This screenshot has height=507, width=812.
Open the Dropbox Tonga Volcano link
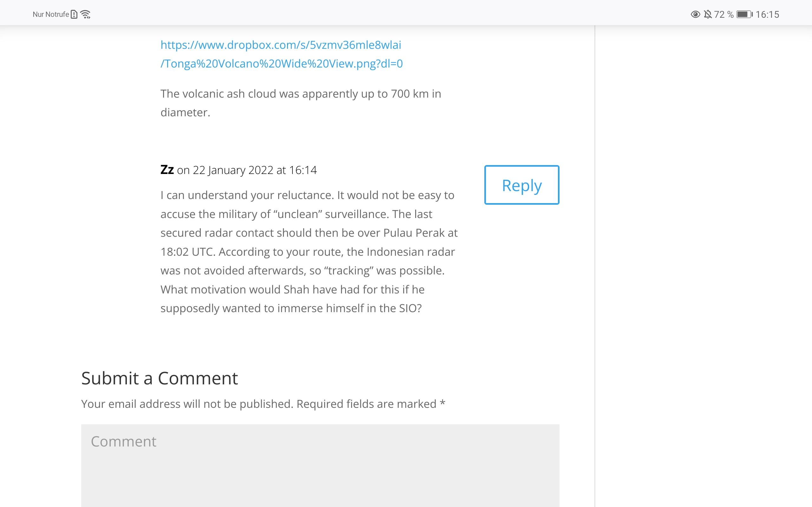tap(282, 54)
